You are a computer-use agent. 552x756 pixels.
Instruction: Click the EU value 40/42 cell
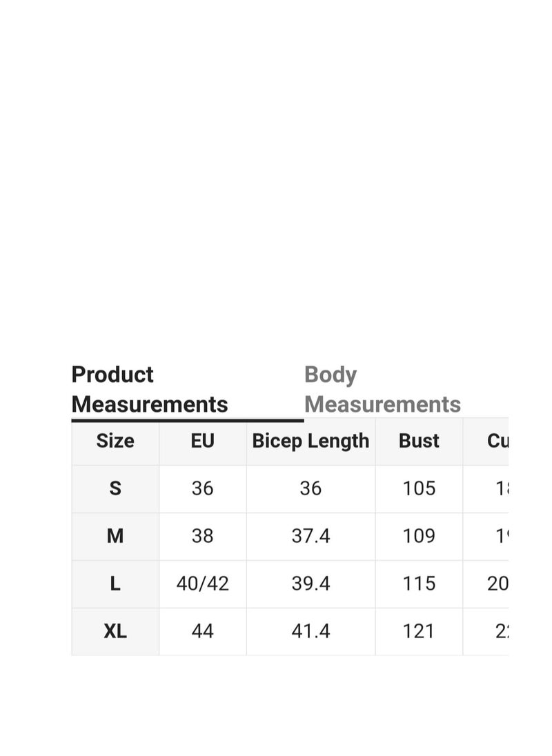(x=202, y=584)
